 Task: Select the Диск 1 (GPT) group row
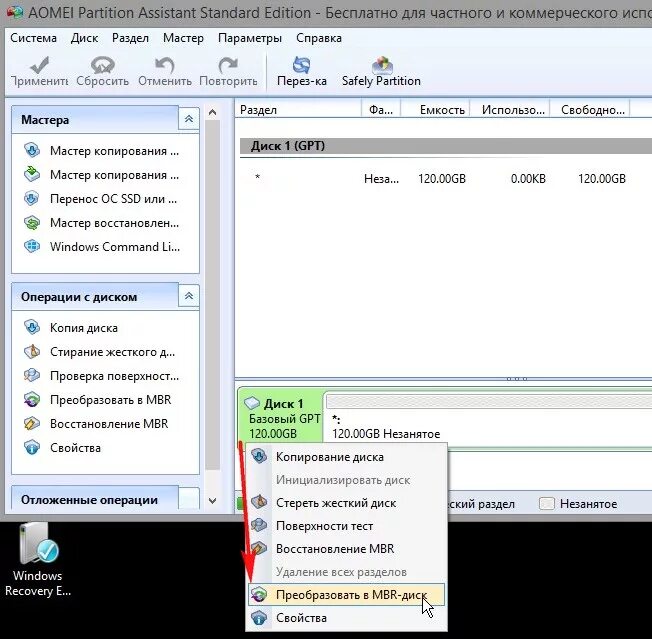tap(446, 146)
